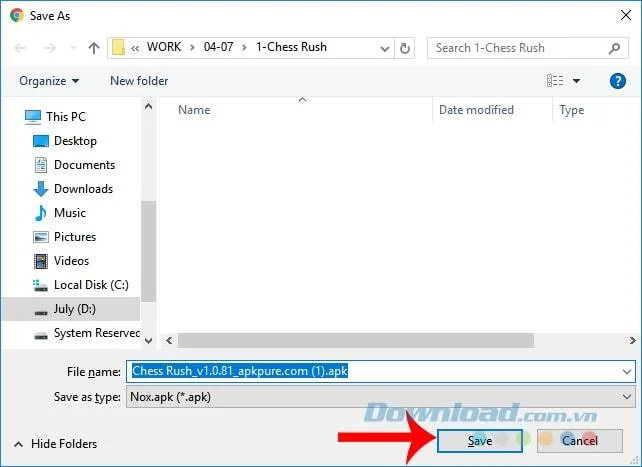
Task: Open the File name dropdown arrow
Action: point(627,372)
